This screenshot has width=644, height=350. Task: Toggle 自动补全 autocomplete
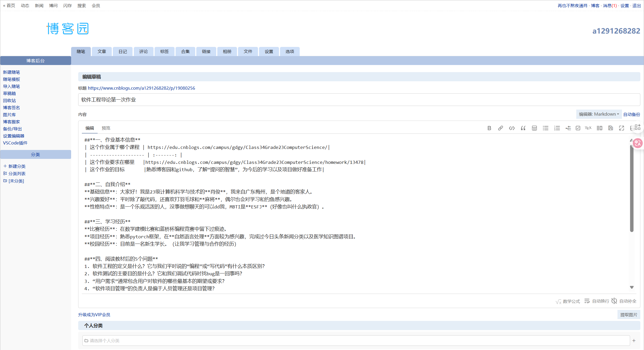624,301
